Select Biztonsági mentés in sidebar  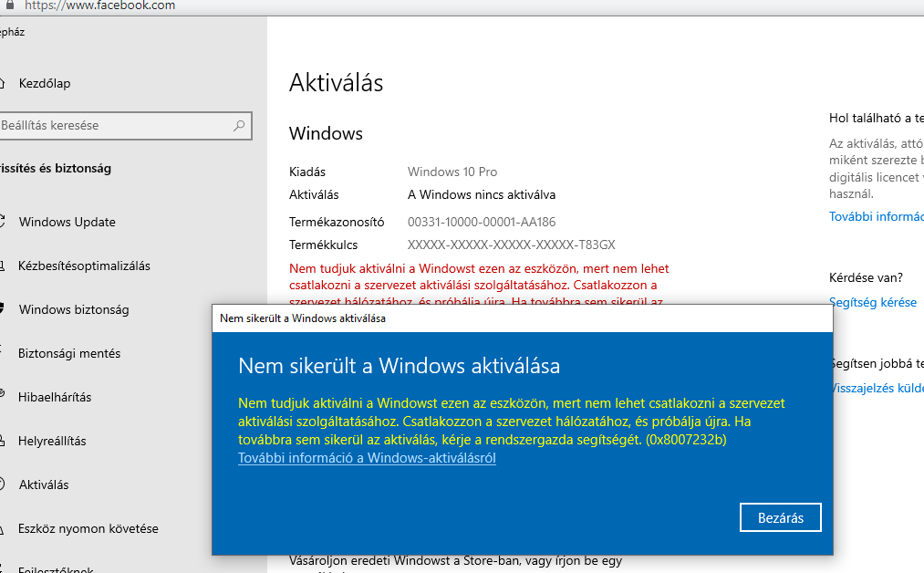tap(69, 353)
